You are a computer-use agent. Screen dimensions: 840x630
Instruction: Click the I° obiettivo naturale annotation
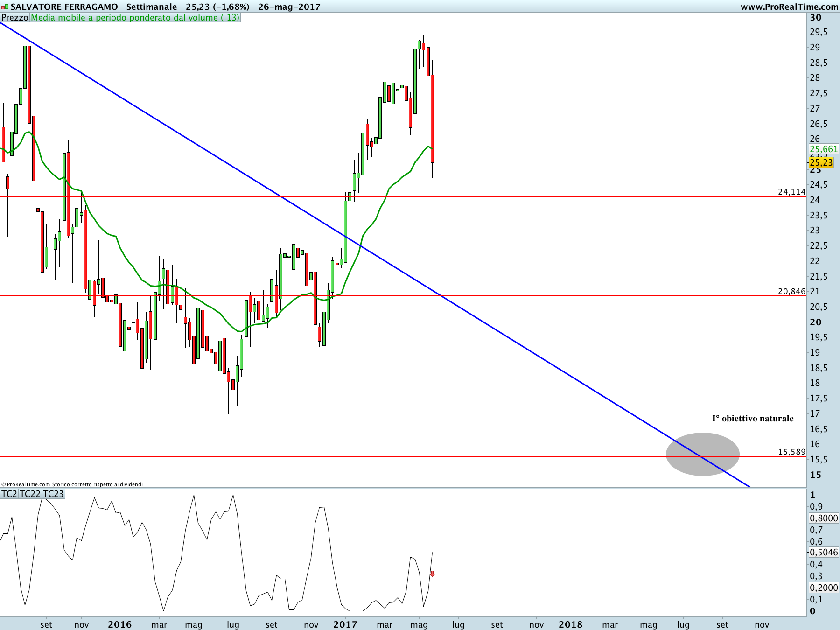752,419
